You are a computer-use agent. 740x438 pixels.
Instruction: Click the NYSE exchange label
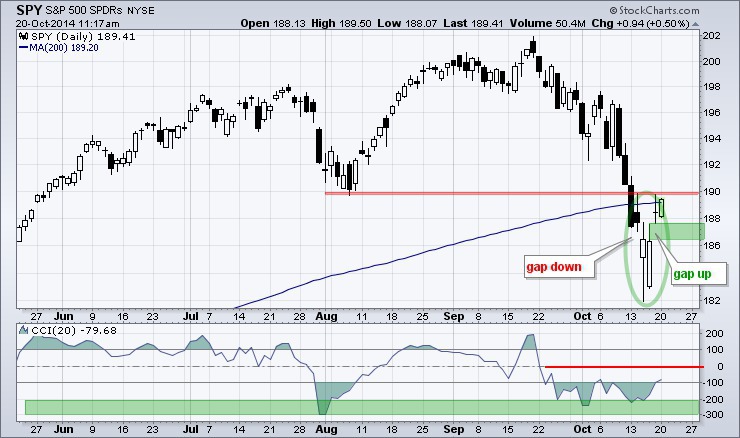pos(141,10)
